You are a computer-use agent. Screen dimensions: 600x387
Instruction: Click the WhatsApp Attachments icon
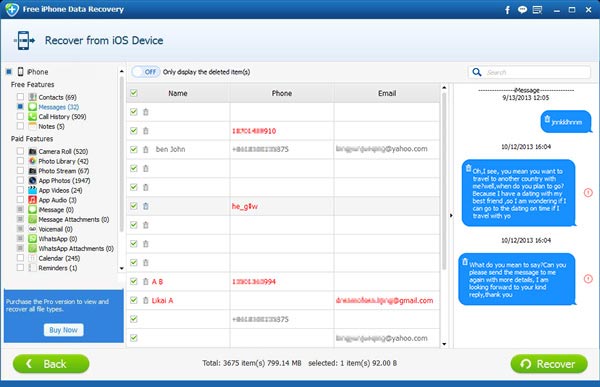tap(33, 248)
